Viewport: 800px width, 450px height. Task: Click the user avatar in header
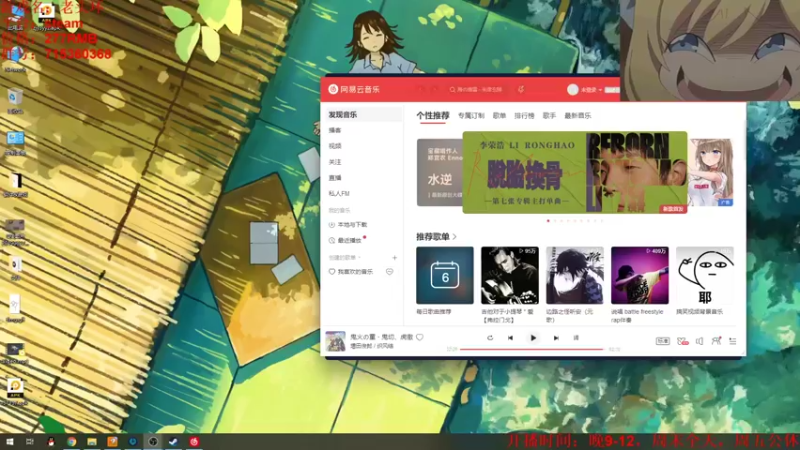(572, 89)
